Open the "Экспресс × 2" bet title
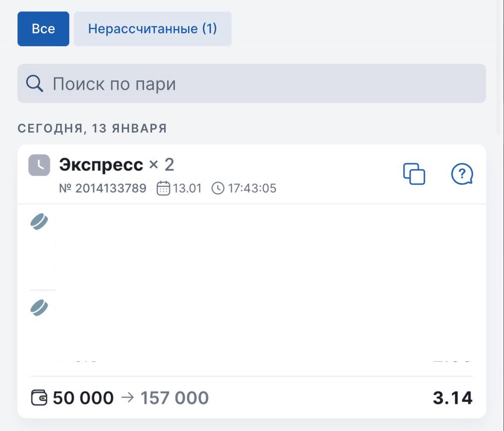The image size is (504, 431). coord(116,165)
